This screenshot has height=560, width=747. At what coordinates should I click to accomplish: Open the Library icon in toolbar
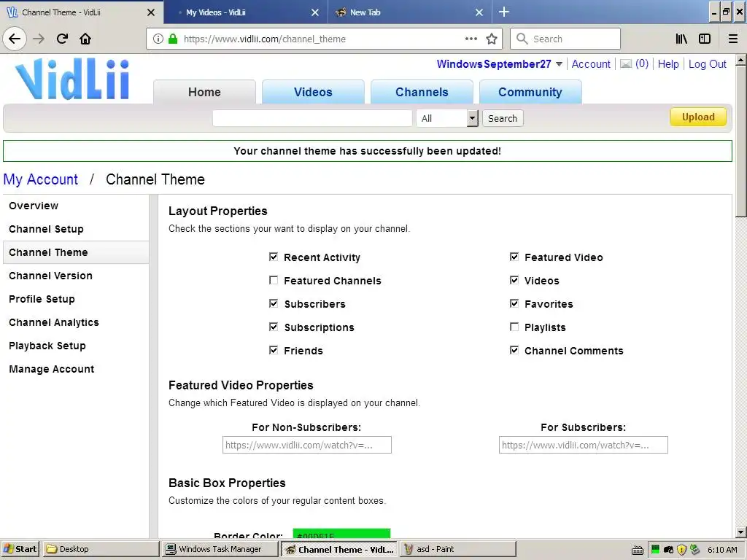(681, 39)
